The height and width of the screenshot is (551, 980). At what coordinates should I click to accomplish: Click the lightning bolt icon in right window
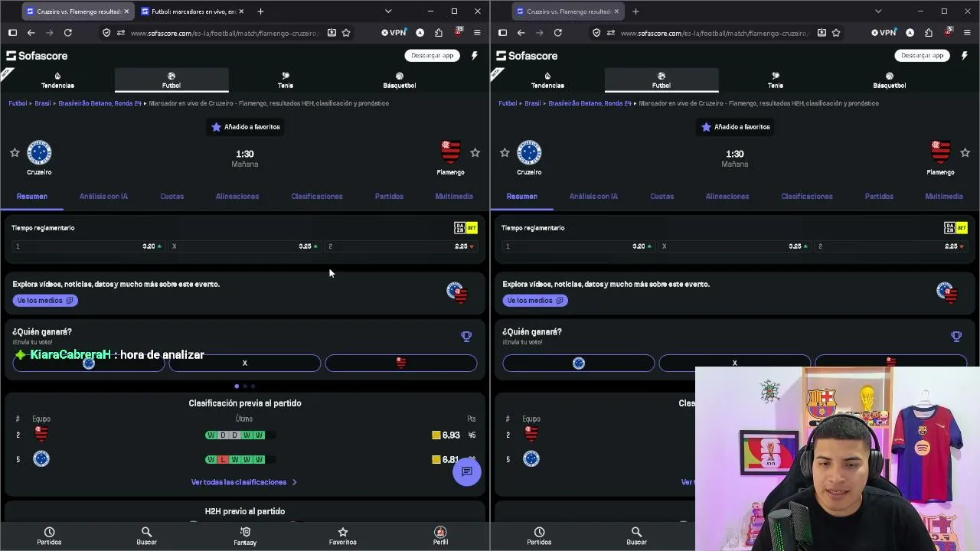pyautogui.click(x=965, y=56)
